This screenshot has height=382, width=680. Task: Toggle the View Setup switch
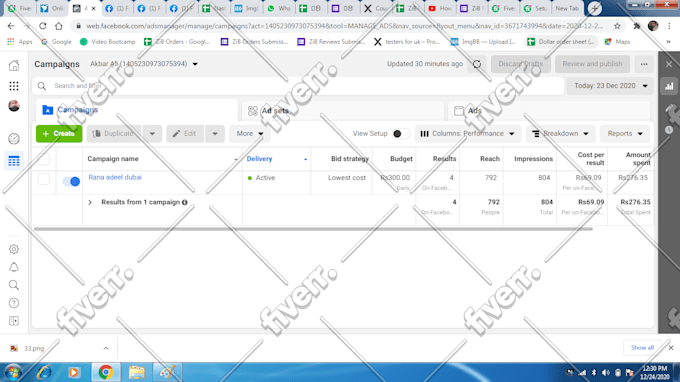(400, 134)
